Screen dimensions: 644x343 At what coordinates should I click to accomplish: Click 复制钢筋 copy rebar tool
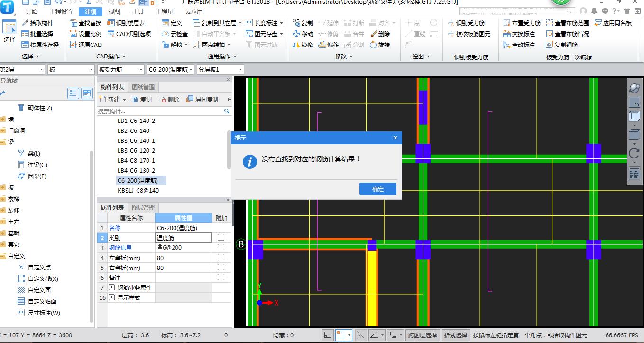(561, 45)
